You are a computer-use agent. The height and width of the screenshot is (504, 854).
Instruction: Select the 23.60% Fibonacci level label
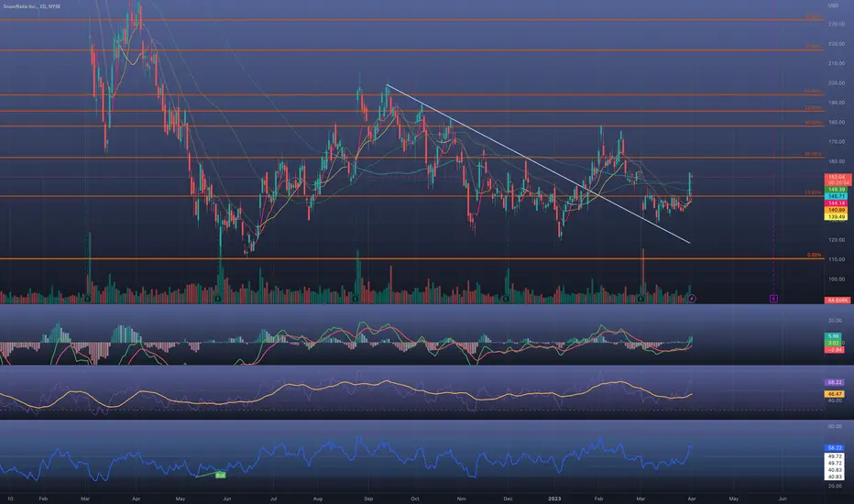point(813,192)
